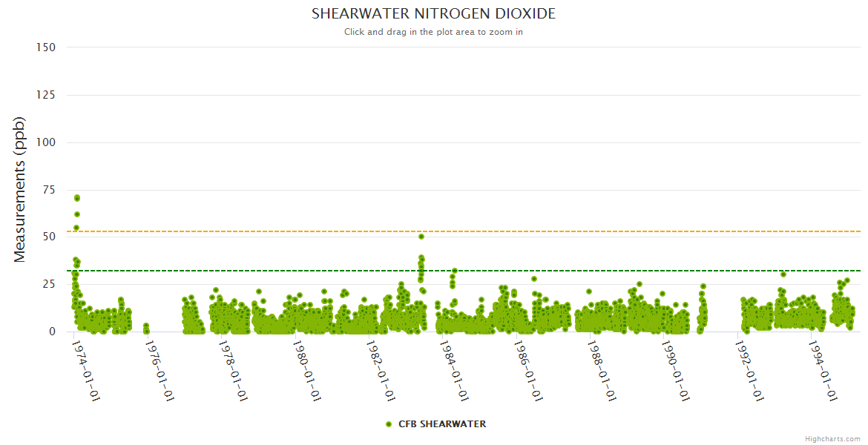Click the 1994-01-01 x-axis label
The width and height of the screenshot is (868, 445).
pos(822,371)
